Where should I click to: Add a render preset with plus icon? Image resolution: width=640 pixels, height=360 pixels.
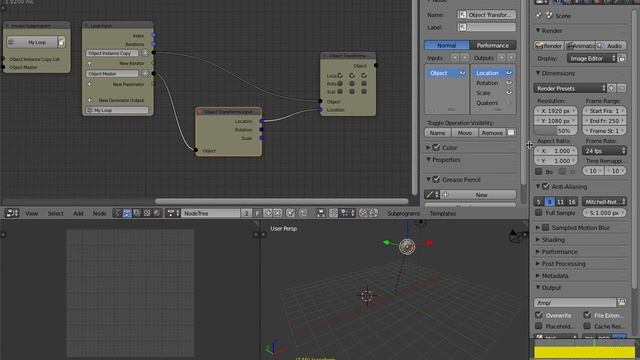(612, 88)
